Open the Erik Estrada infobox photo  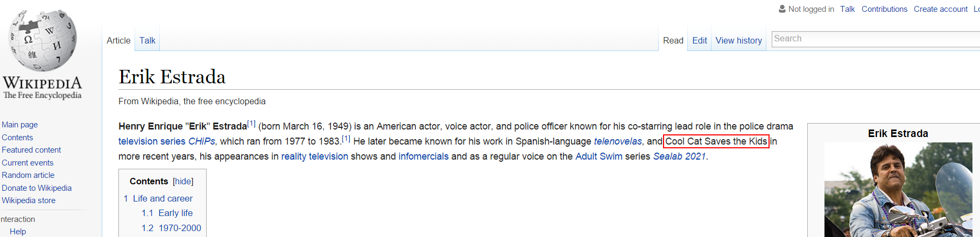[898, 189]
